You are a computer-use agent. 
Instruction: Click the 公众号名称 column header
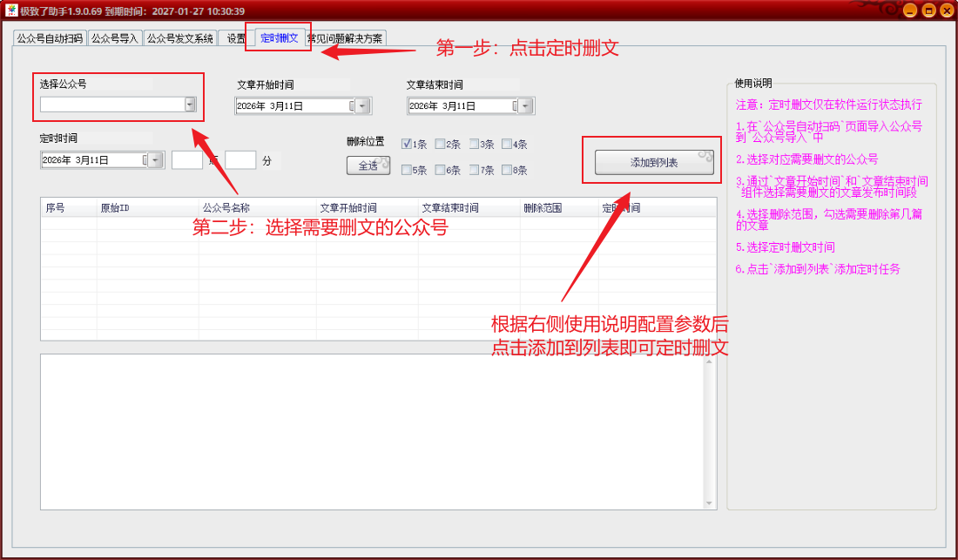(226, 208)
